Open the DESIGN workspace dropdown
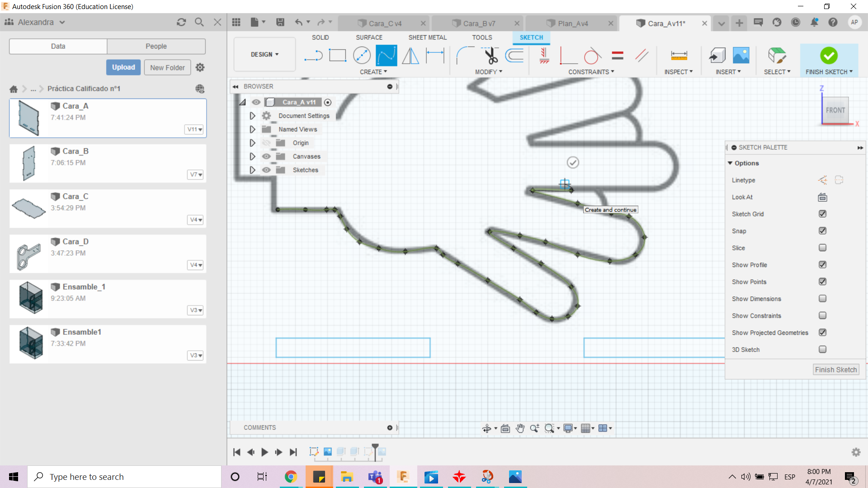The width and height of the screenshot is (868, 488). [264, 54]
